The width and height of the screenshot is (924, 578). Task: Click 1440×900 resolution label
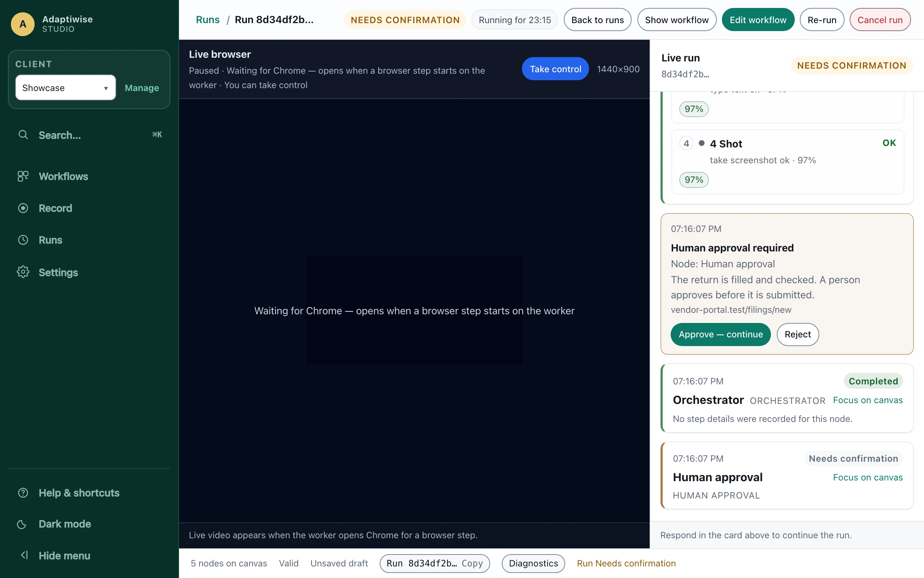coord(618,69)
